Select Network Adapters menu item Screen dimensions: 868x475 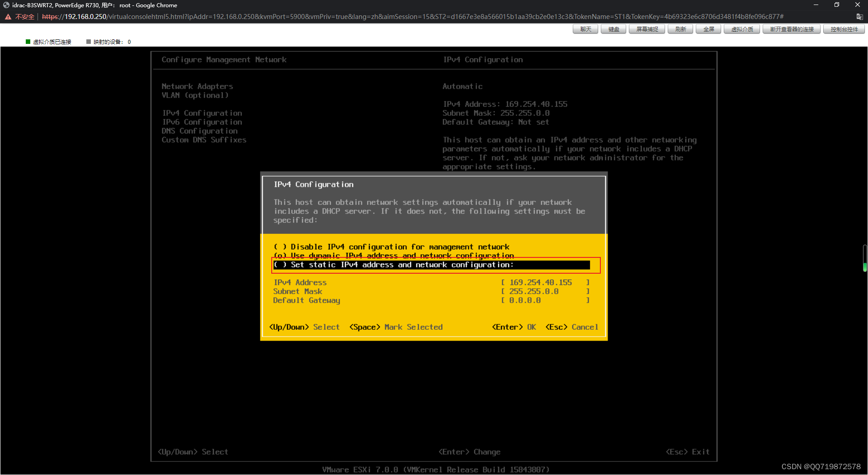pos(197,86)
